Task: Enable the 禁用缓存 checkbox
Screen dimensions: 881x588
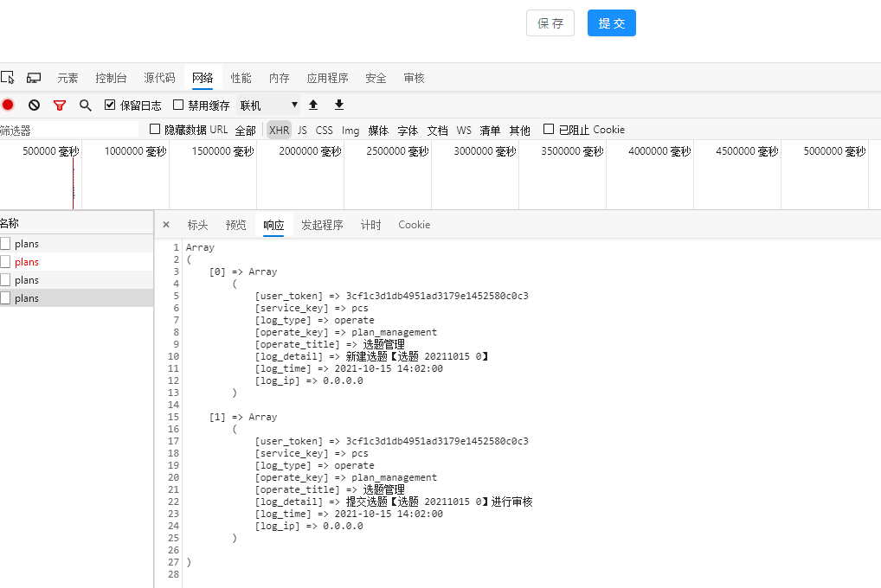Action: (178, 105)
